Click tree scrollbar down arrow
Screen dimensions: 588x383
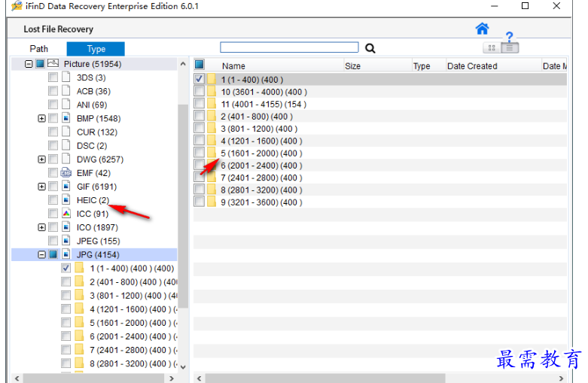click(x=183, y=367)
